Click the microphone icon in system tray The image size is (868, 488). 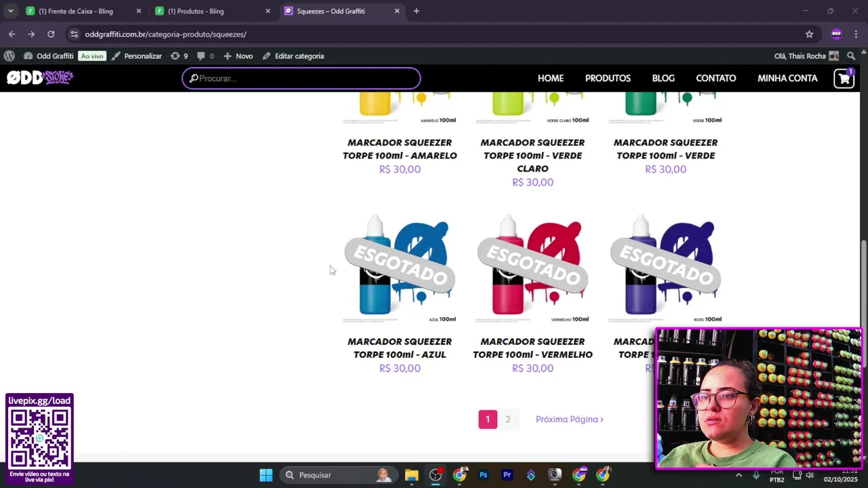756,475
